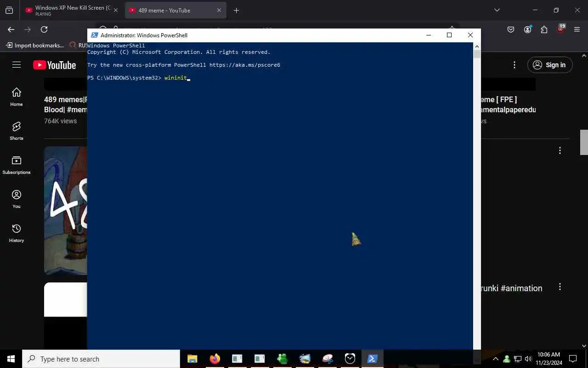Open the Firefox application hamburger menu
Viewport: 588px width, 368px height.
coord(577,29)
